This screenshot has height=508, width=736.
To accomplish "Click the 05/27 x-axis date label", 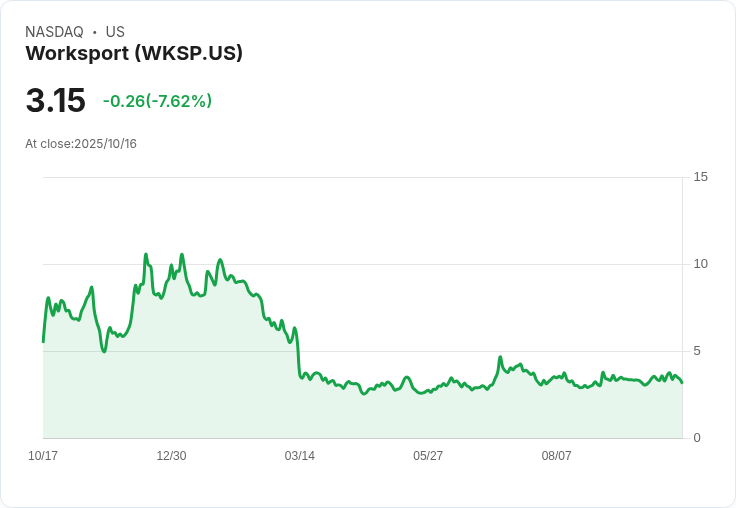I will coord(428,456).
